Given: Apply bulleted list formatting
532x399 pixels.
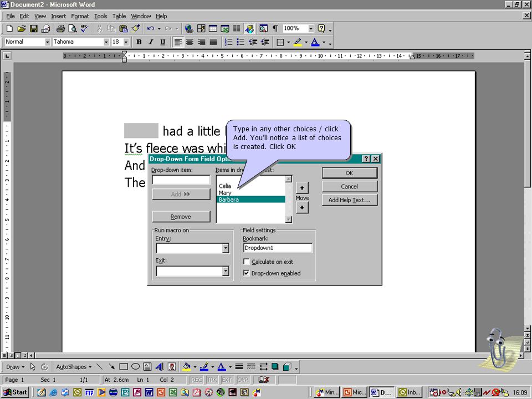Looking at the screenshot, I should (x=241, y=42).
